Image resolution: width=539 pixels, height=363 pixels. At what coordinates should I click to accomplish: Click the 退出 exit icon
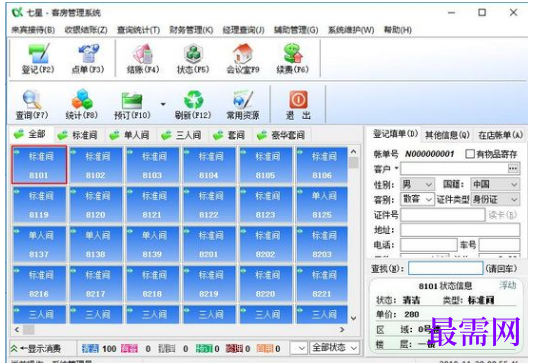click(x=298, y=104)
